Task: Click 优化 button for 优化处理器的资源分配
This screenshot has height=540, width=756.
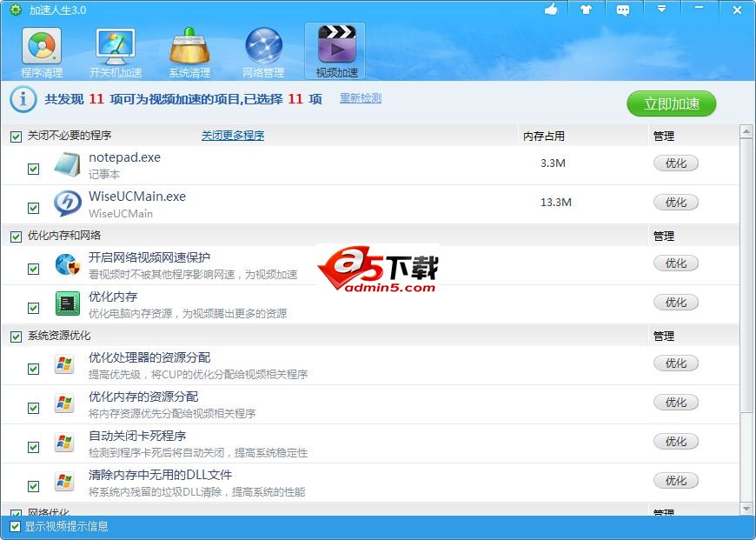Action: click(x=676, y=363)
